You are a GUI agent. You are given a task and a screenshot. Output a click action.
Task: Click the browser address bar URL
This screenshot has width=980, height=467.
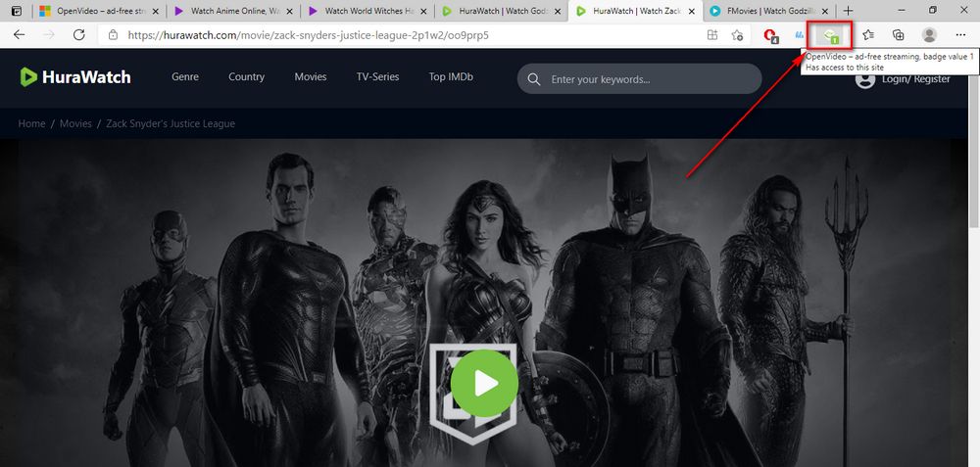[x=308, y=35]
